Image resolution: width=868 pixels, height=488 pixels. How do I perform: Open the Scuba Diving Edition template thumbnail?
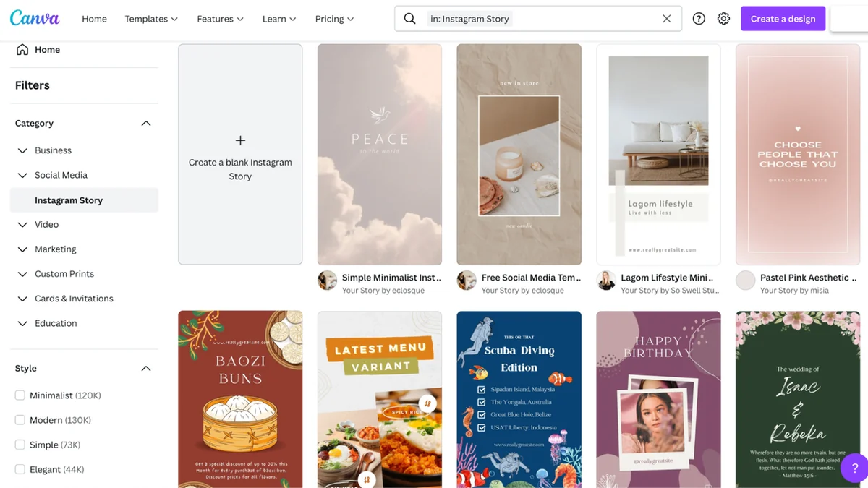tap(519, 399)
